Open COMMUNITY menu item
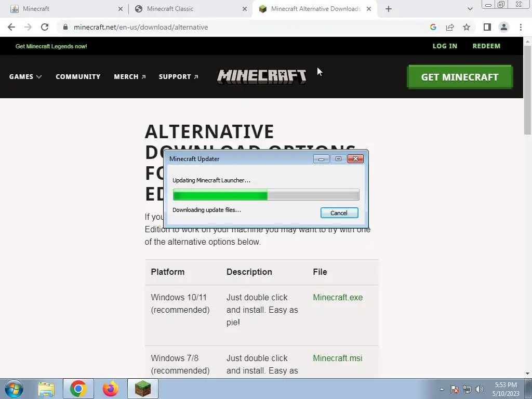532x399 pixels. [78, 77]
